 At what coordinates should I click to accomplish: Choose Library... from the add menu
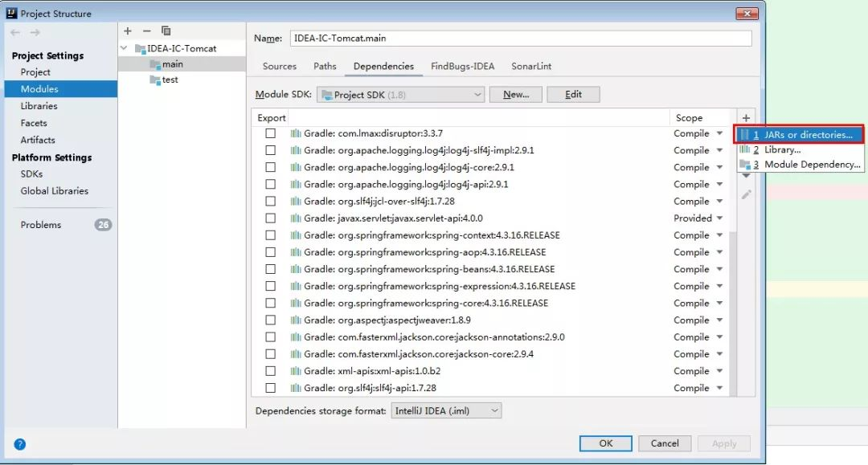(x=800, y=149)
